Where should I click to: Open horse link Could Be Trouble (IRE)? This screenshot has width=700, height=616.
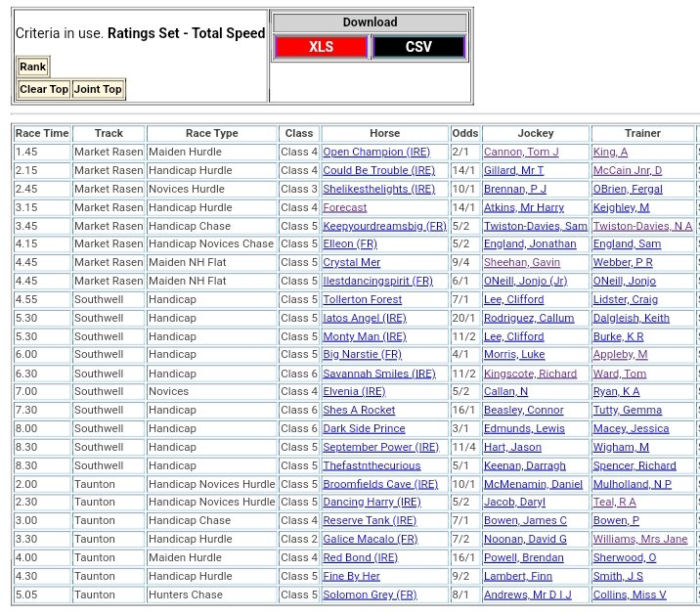pyautogui.click(x=379, y=171)
